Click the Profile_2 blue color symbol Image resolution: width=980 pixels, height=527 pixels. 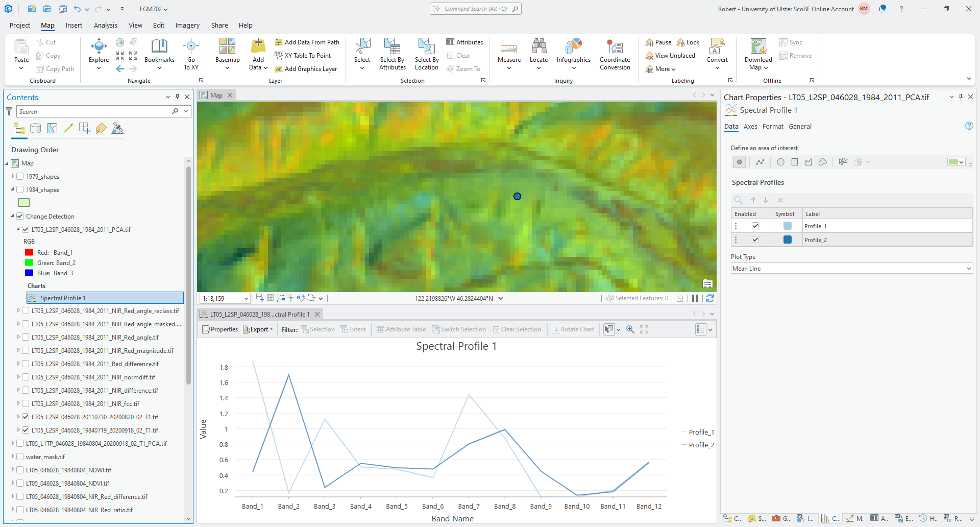(x=788, y=240)
